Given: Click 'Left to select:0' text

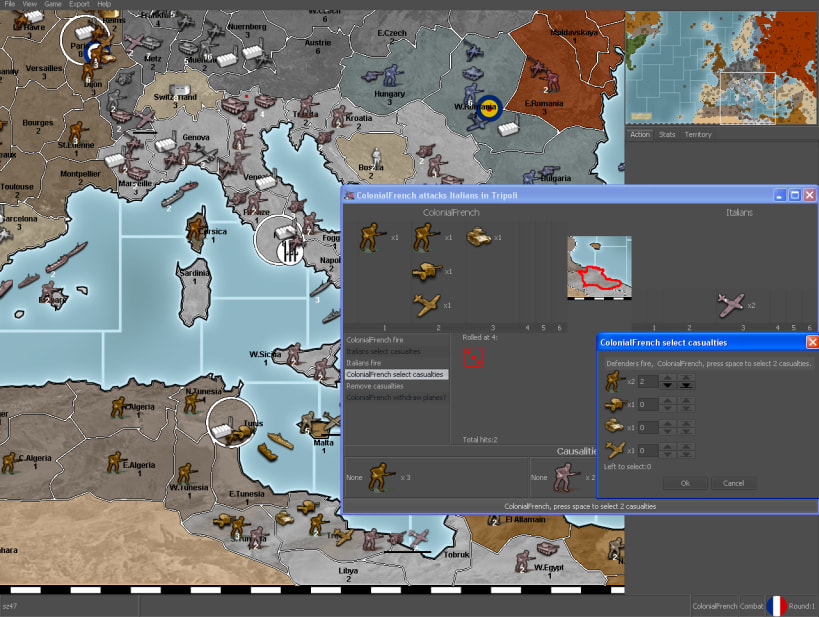Looking at the screenshot, I should click(627, 467).
